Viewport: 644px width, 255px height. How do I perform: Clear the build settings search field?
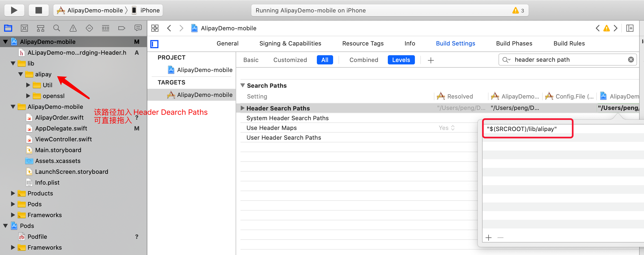pyautogui.click(x=631, y=60)
